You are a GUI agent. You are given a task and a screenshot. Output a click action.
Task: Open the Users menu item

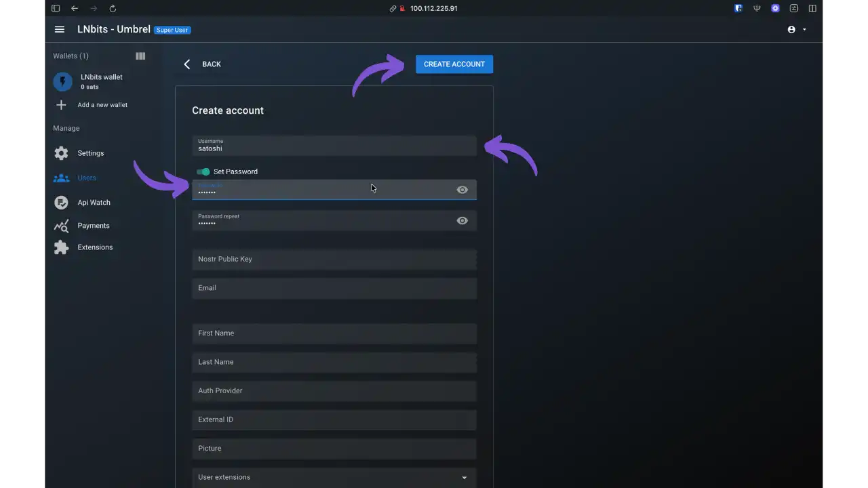coord(87,178)
